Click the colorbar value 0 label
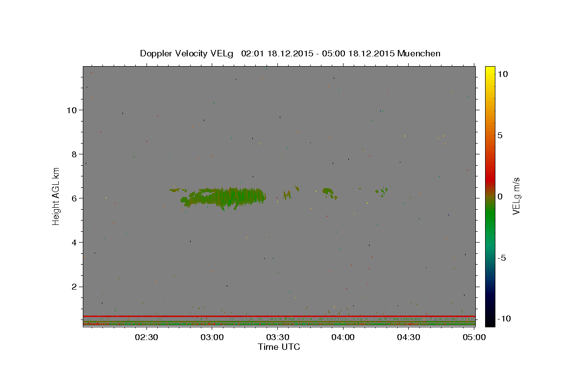The width and height of the screenshot is (588, 392). point(500,196)
